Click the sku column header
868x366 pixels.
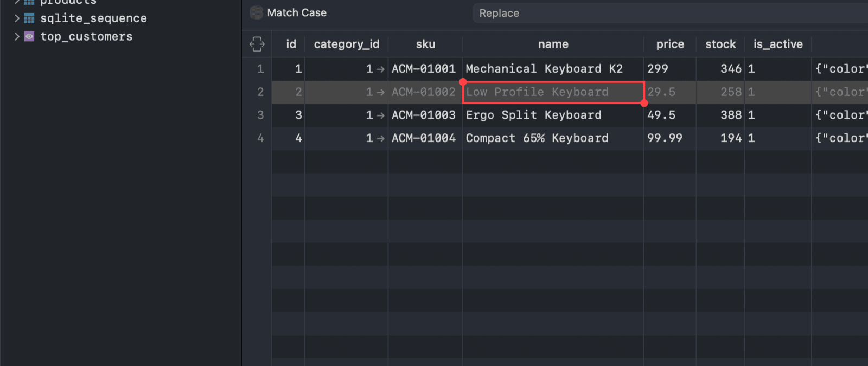pyautogui.click(x=425, y=44)
